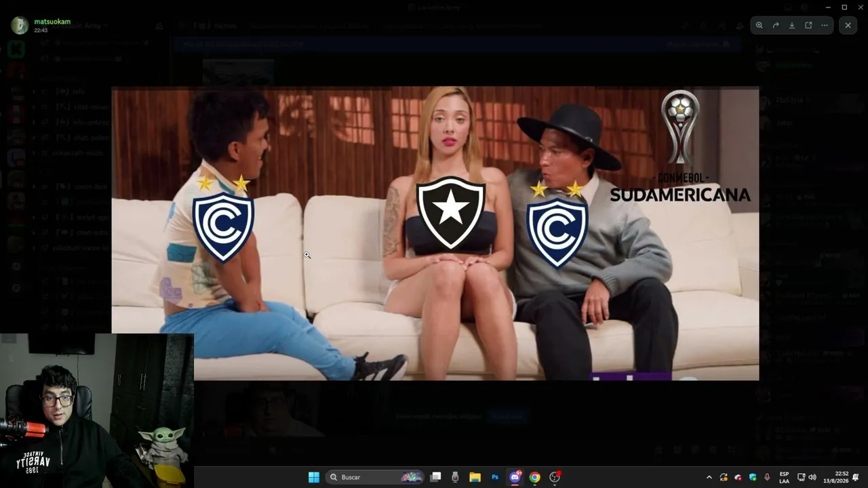Open Windows Security from the tray shield

click(753, 477)
